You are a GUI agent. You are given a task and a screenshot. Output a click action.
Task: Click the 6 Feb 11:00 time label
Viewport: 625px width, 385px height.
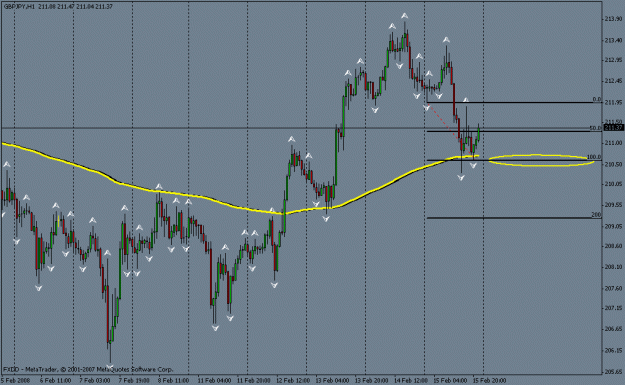(55, 380)
